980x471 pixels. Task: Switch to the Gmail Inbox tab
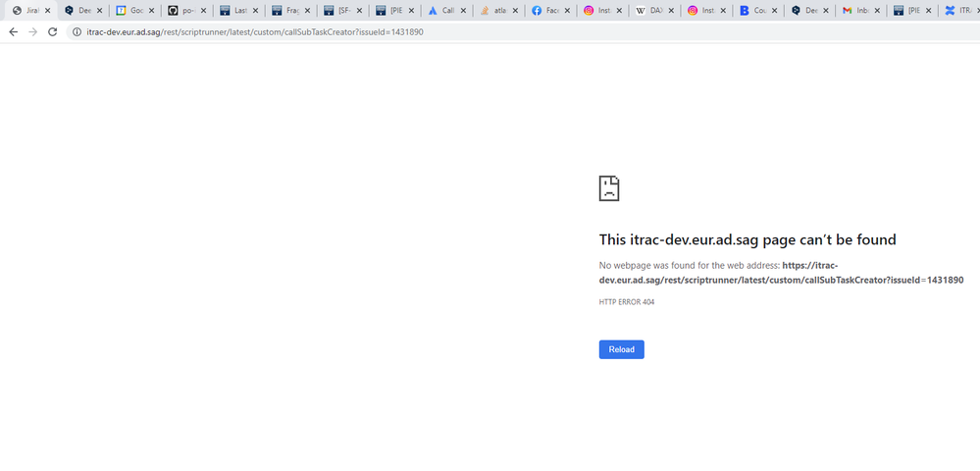point(860,11)
